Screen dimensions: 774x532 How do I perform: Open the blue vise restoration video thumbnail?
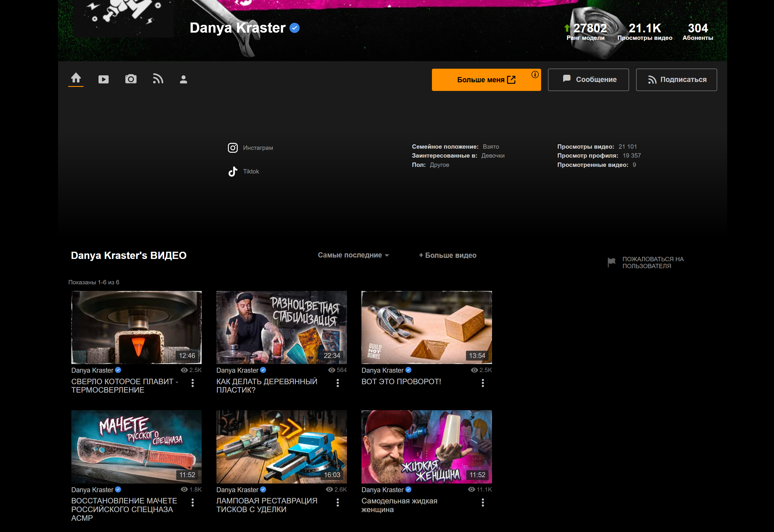point(281,446)
